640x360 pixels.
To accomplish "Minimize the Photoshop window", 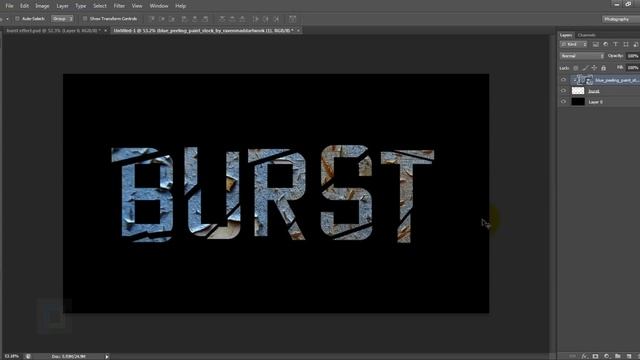I will [617, 4].
